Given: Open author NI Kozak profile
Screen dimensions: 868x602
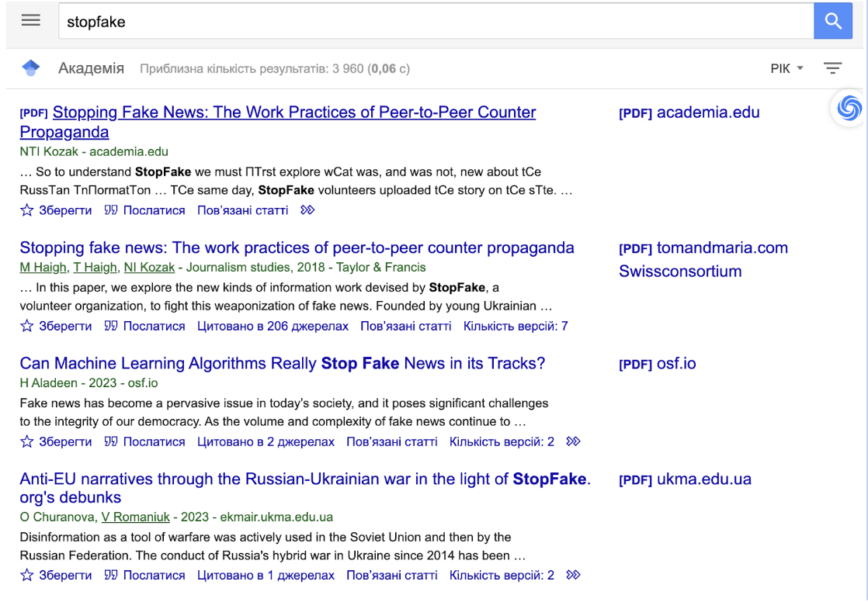Looking at the screenshot, I should (149, 267).
